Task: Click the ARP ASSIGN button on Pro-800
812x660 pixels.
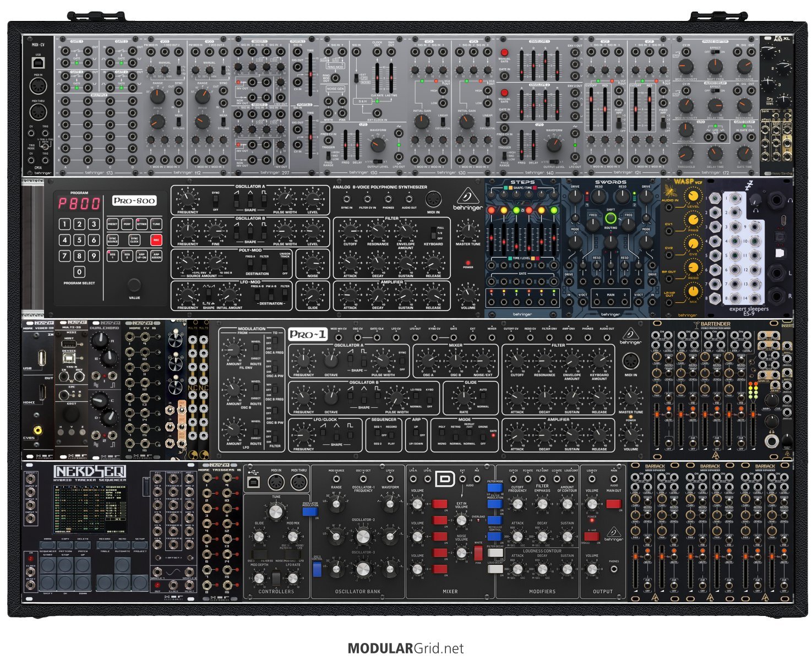Action: coord(156,256)
